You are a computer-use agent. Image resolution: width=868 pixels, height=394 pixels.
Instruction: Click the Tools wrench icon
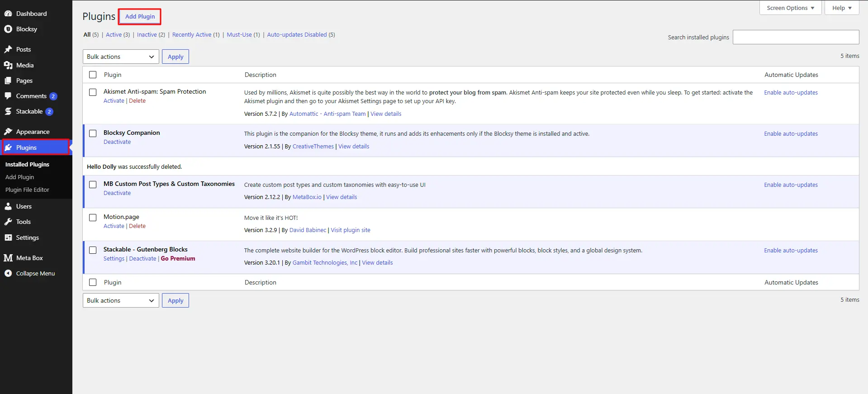tap(8, 222)
